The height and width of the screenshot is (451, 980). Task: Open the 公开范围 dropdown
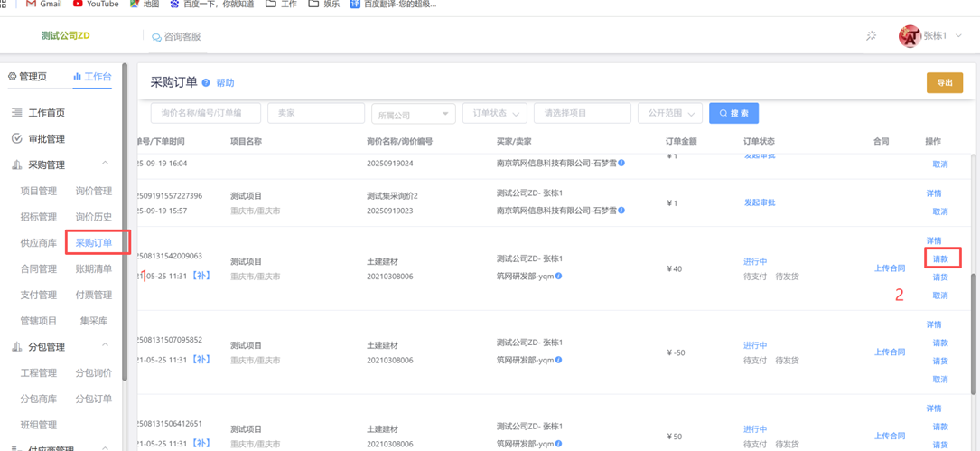pos(669,114)
